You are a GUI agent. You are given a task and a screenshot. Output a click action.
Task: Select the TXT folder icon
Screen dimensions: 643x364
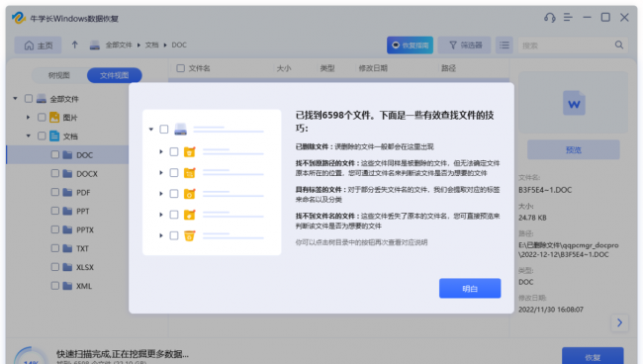pyautogui.click(x=67, y=248)
